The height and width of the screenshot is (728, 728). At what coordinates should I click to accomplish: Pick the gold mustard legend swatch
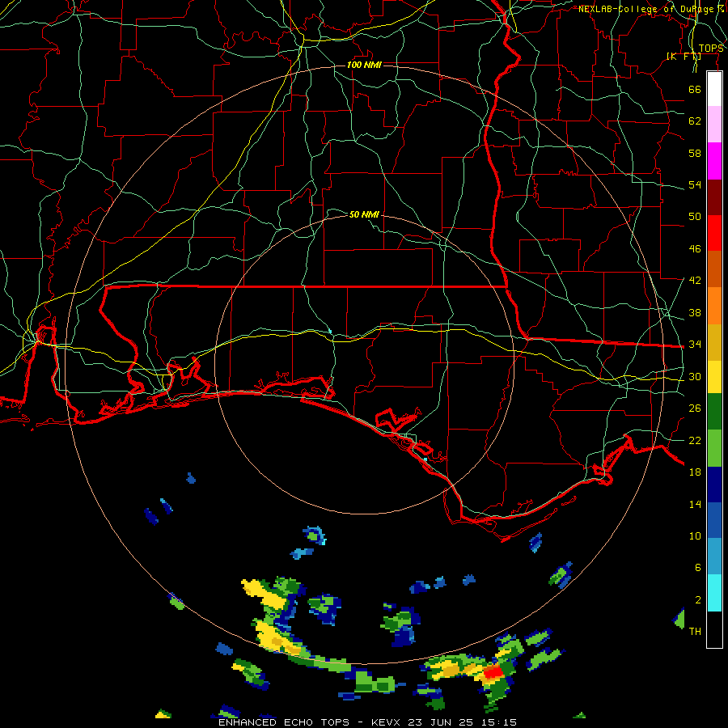714,342
